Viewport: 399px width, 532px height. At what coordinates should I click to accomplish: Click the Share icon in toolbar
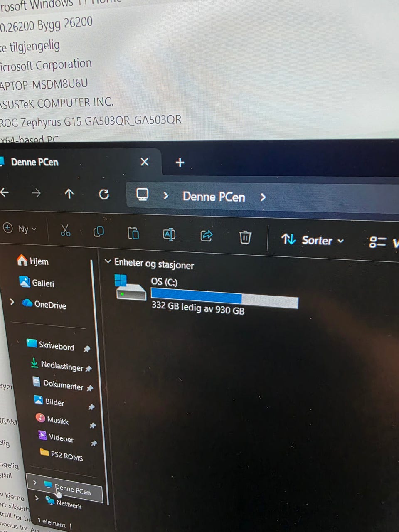coord(207,236)
